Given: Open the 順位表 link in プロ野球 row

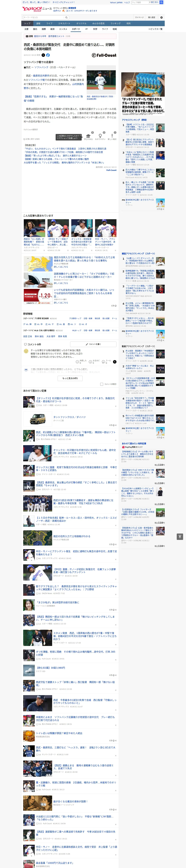Looking at the screenshot, I should click(x=97, y=318).
